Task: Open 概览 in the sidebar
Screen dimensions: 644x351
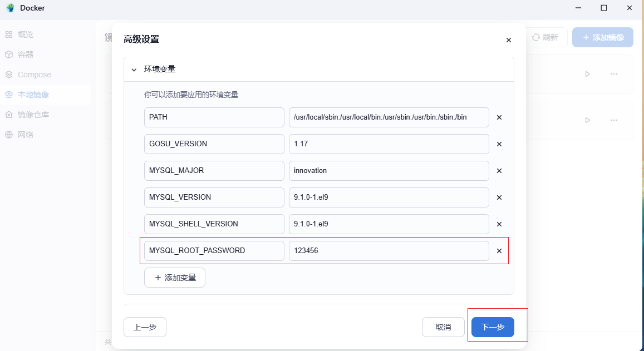Action: point(45,34)
